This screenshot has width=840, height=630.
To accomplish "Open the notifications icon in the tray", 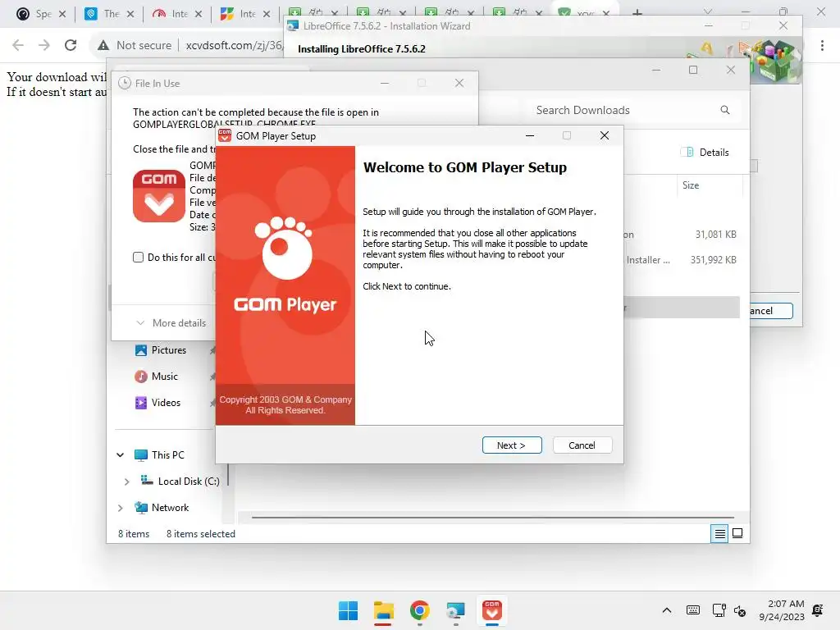I will [x=818, y=610].
